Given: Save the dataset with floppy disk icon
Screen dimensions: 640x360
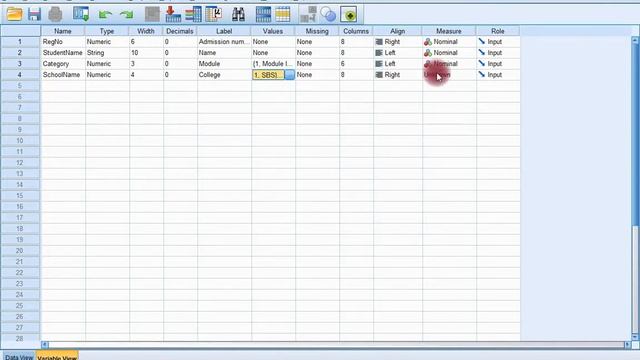Looking at the screenshot, I should 34,15.
